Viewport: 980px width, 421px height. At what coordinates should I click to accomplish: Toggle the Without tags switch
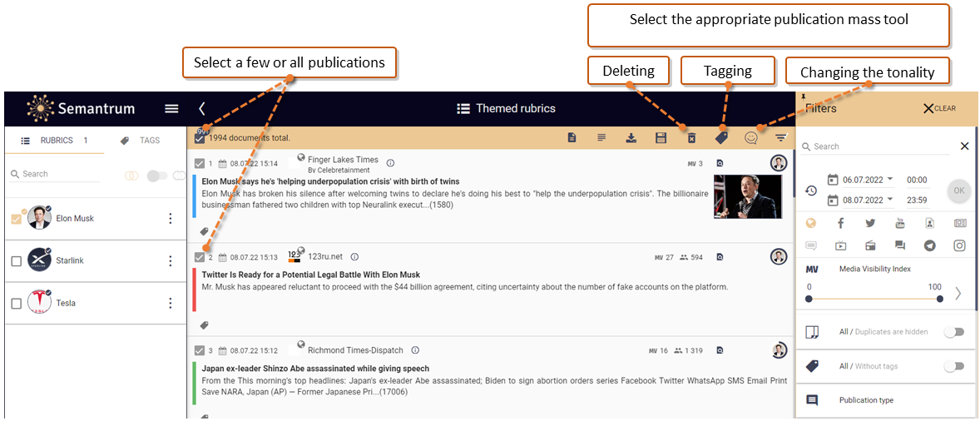coord(953,367)
